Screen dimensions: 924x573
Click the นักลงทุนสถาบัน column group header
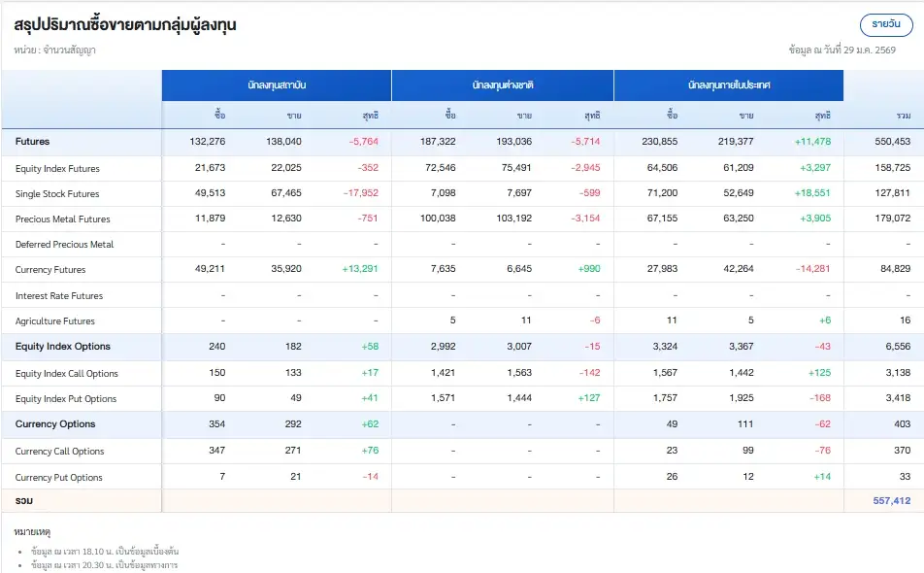(x=275, y=84)
